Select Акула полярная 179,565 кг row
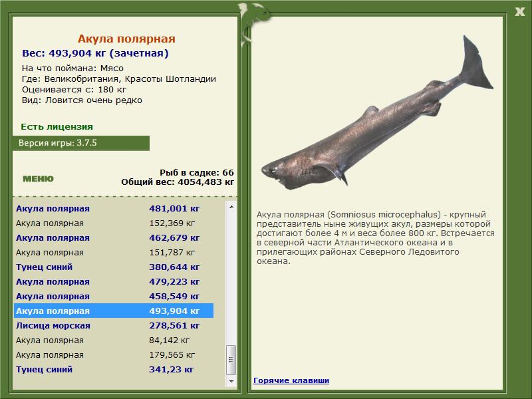The height and width of the screenshot is (399, 532). click(x=114, y=354)
